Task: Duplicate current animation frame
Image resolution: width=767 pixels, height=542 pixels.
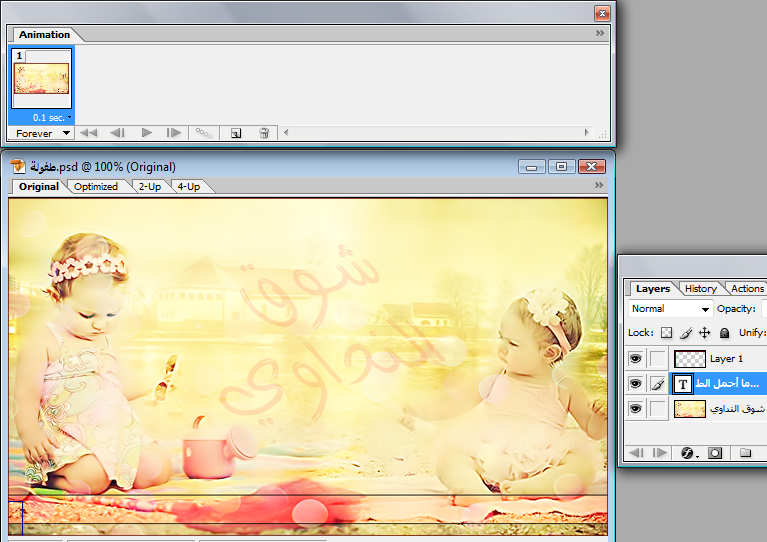Action: pos(235,132)
